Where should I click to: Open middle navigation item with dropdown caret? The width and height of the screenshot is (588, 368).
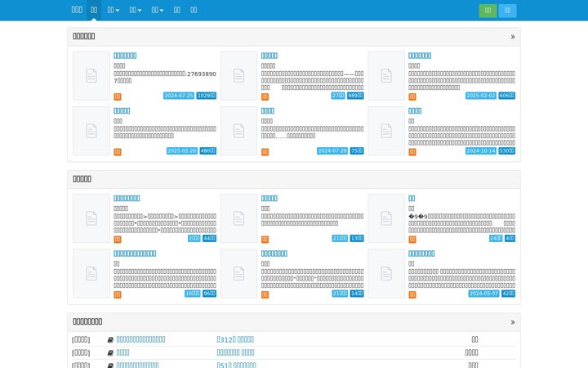click(135, 10)
